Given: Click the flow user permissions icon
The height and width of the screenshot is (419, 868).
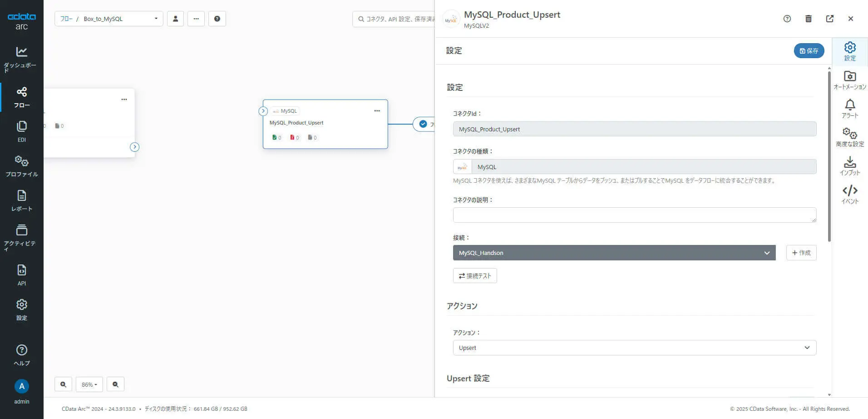Looking at the screenshot, I should pos(175,19).
